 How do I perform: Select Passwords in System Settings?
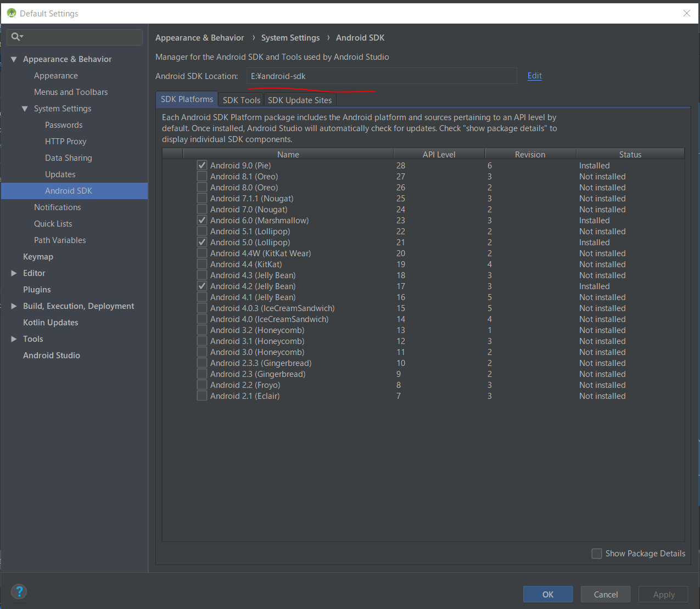[x=64, y=125]
